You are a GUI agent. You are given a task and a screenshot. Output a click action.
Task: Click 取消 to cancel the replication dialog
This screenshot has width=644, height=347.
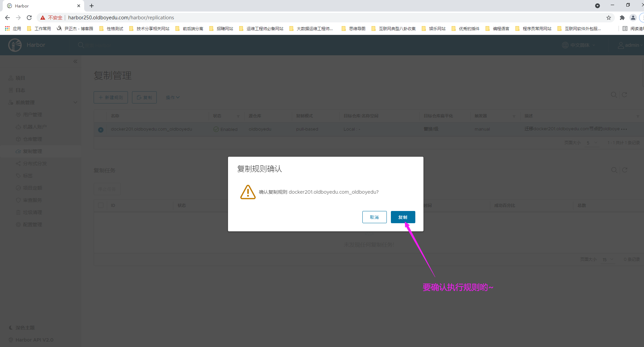click(374, 217)
